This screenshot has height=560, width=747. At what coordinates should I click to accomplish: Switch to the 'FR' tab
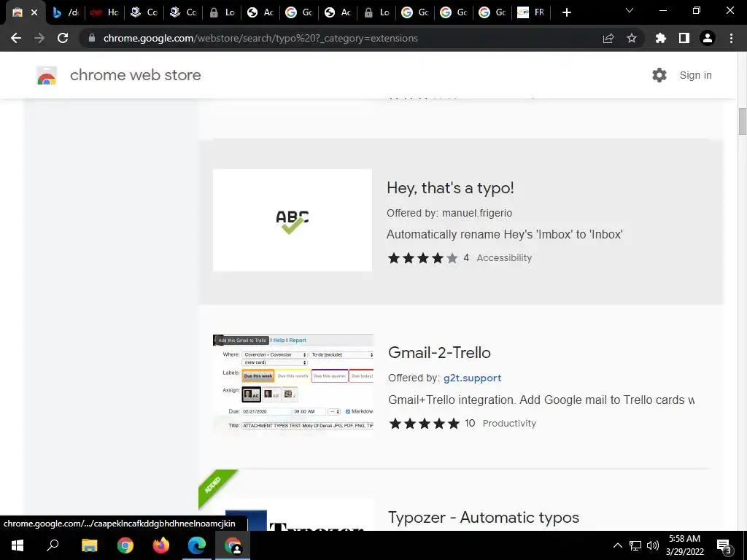coord(531,13)
